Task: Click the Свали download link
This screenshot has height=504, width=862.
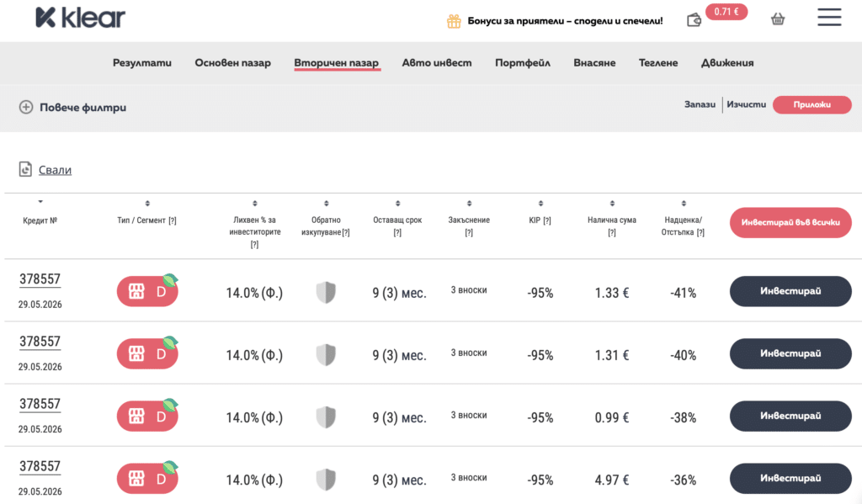Action: click(55, 170)
